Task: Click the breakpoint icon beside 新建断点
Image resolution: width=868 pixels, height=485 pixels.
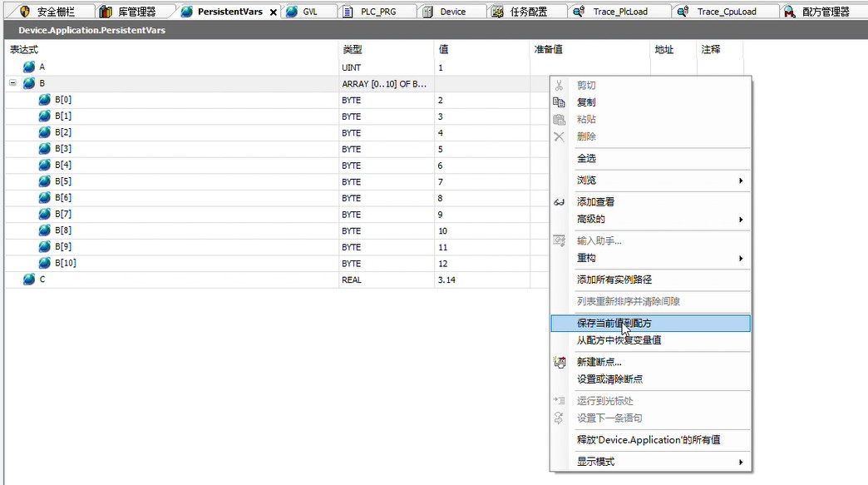Action: pos(559,362)
